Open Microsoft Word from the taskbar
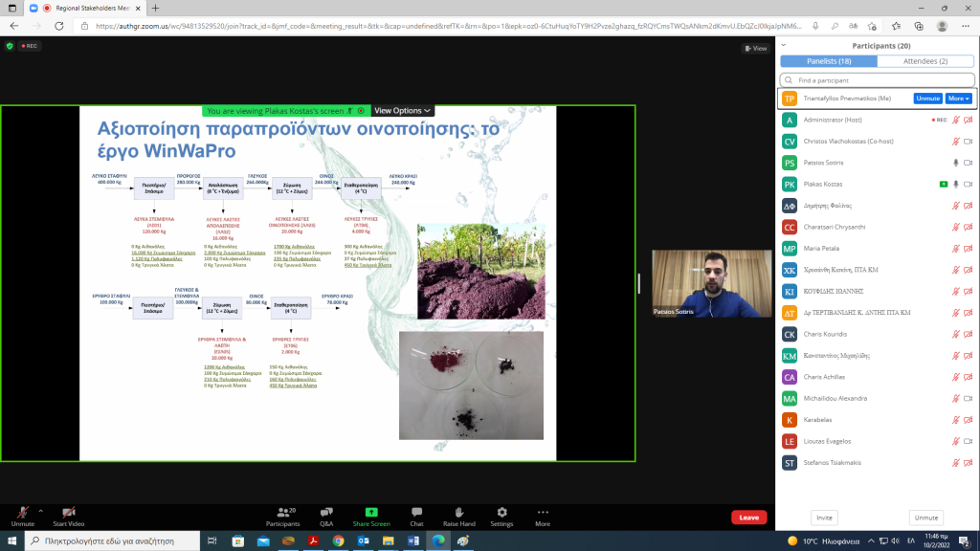The image size is (980, 551). tap(413, 541)
